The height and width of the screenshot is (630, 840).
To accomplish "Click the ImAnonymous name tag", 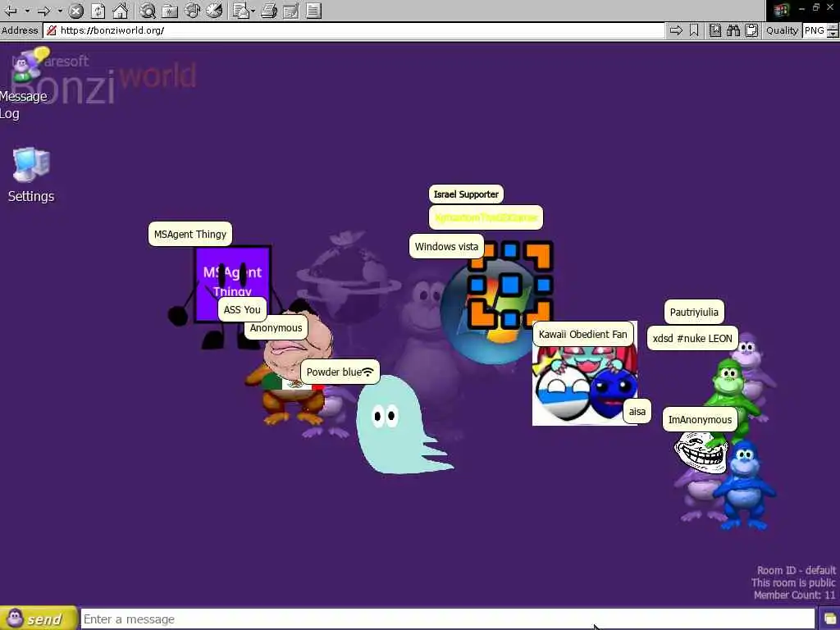I will pos(701,419).
